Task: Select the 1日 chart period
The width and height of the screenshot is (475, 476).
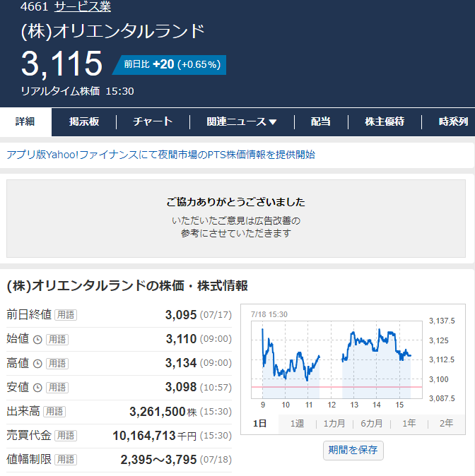Action: (x=260, y=424)
